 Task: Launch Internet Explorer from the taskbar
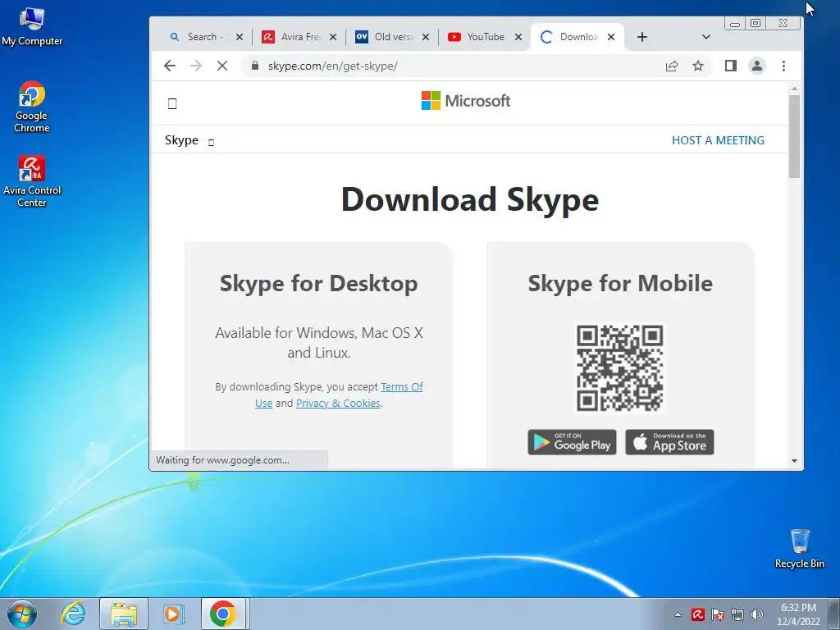coord(73,614)
